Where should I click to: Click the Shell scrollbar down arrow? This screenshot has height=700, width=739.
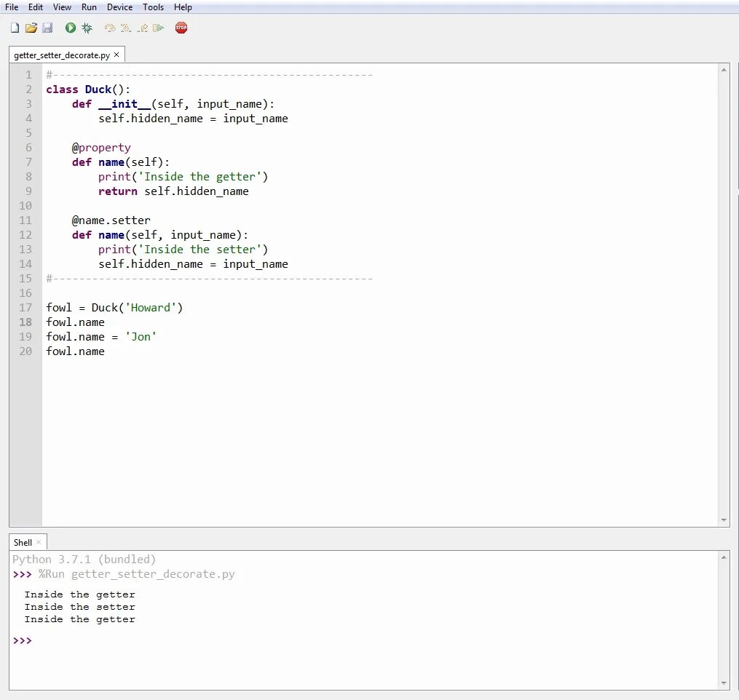724,683
